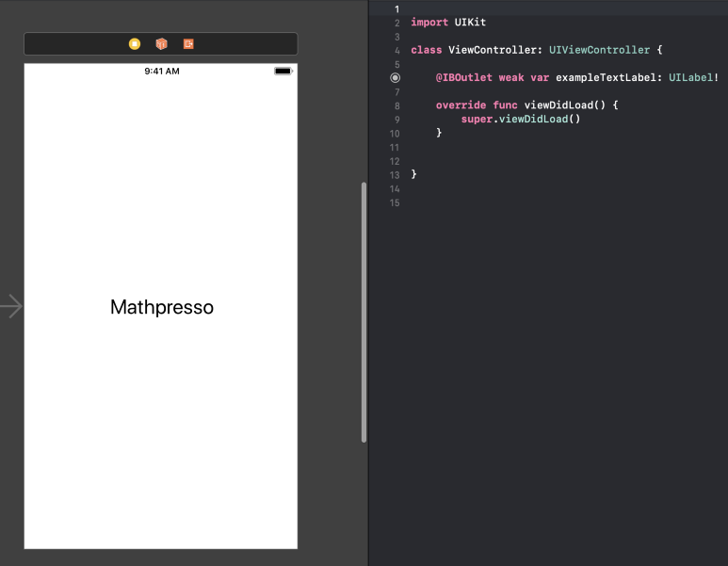Click the scene dock bar above device

click(235, 44)
